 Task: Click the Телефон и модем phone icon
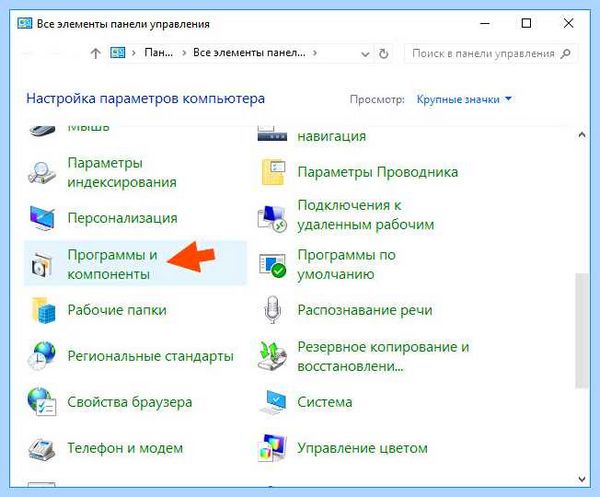[x=41, y=448]
